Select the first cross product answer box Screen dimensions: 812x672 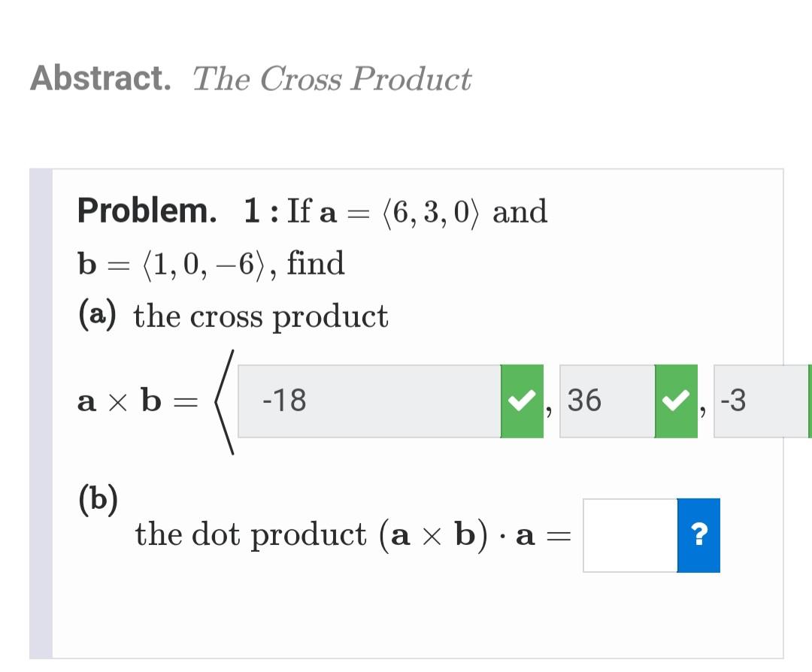coord(361,401)
